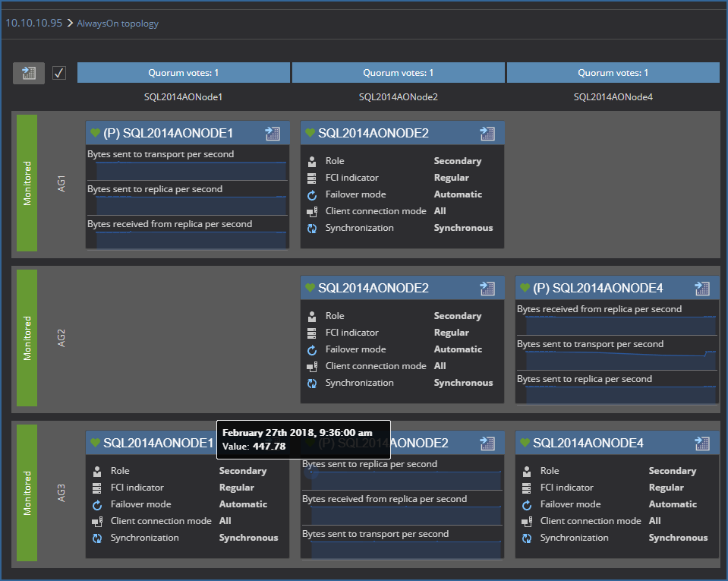
Task: Click the AG3 group label
Action: [61, 493]
